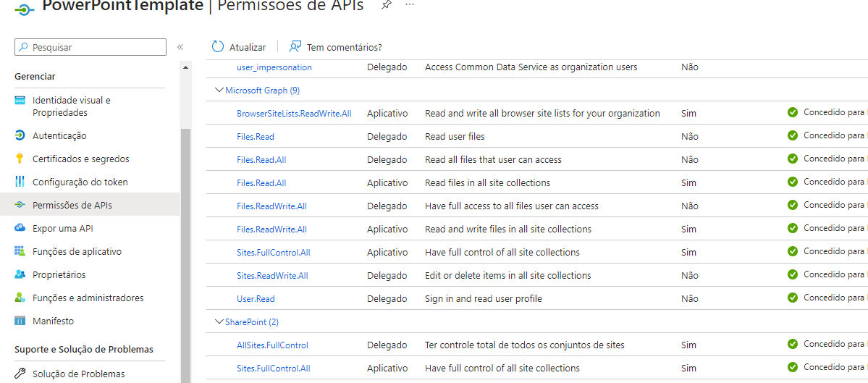Click the Configuração do token bars icon
Viewport: 868px width, 383px height.
20,182
